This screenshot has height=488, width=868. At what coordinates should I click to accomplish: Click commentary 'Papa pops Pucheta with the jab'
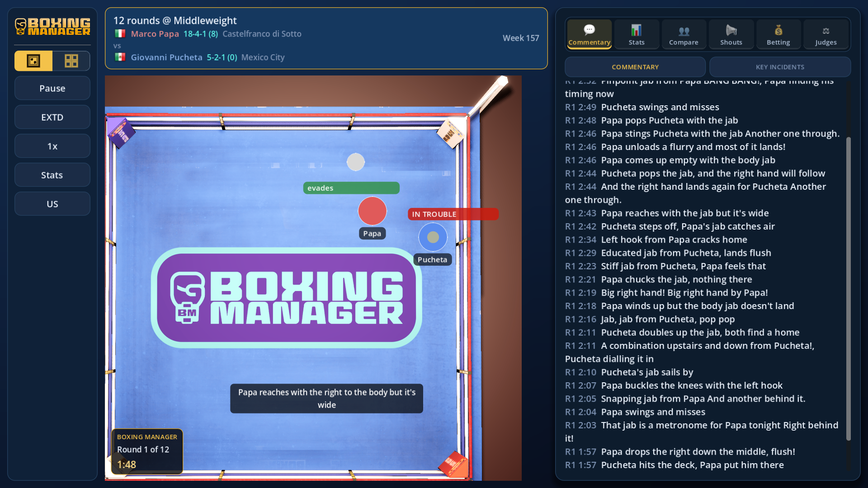[670, 120]
